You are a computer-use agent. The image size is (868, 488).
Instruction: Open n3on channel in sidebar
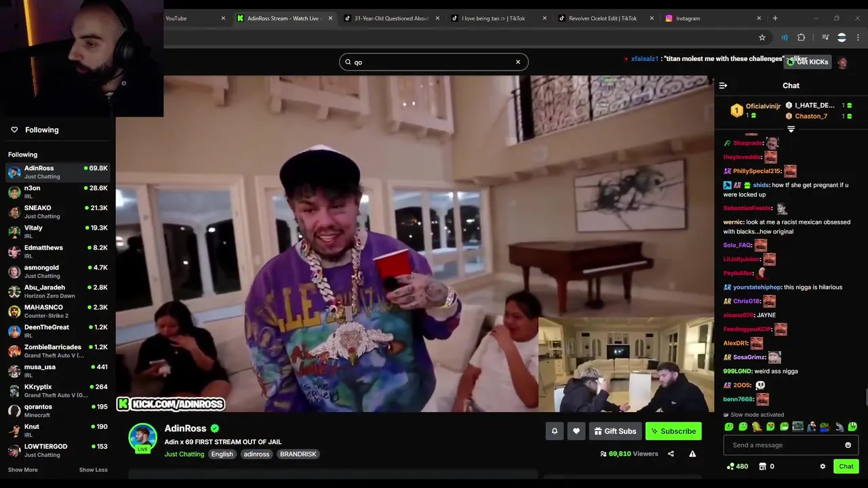(x=58, y=192)
